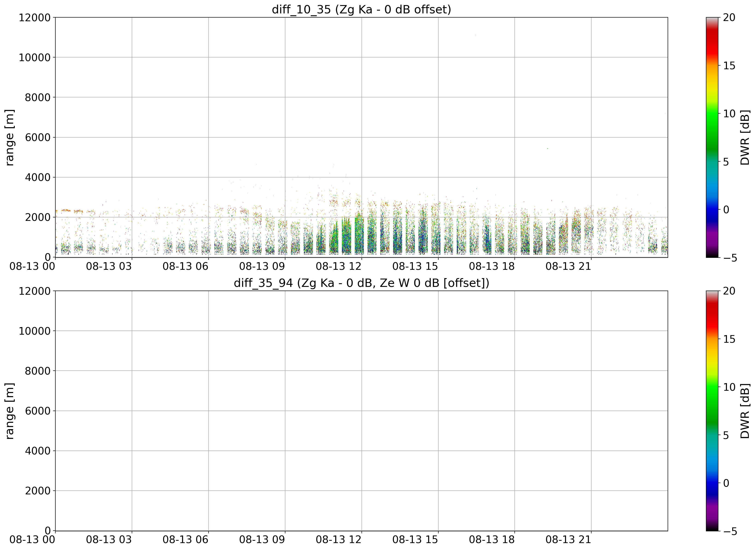Select '08-13 18' x-tick under diff_35_94 plot
This screenshot has height=550, width=756.
point(492,540)
